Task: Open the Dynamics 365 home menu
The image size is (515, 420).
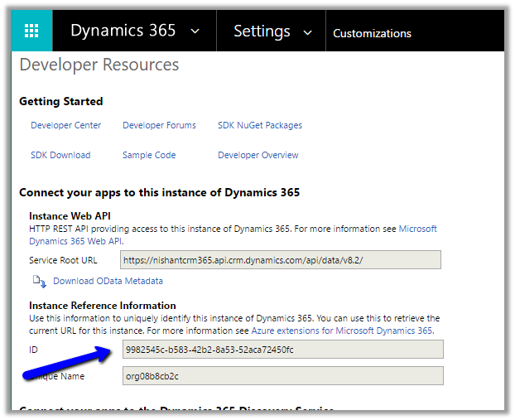Action: (123, 31)
